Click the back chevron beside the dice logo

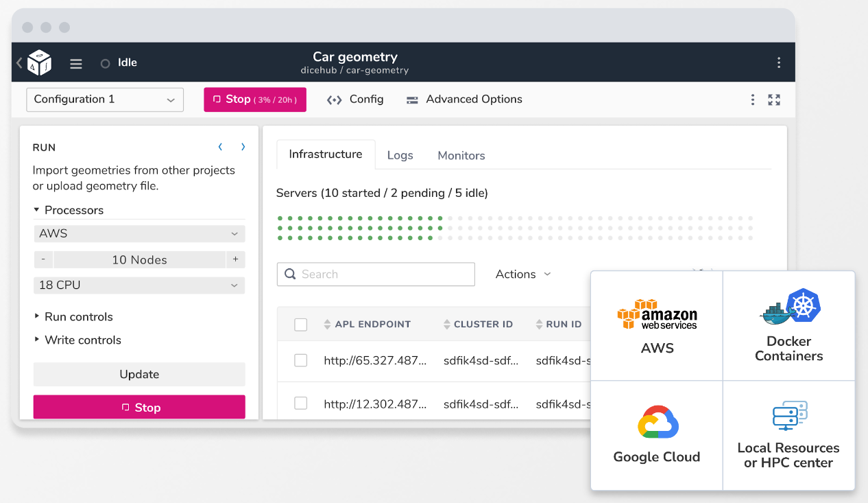(x=19, y=62)
